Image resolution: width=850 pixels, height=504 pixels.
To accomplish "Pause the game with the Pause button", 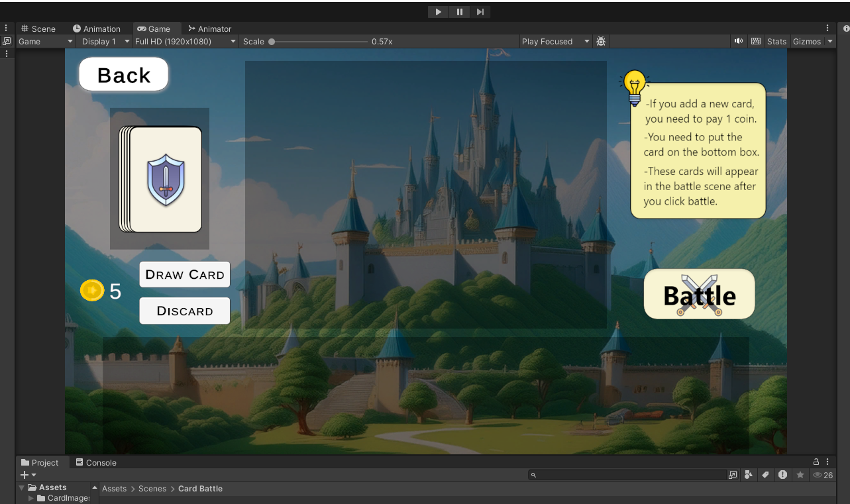I will click(x=459, y=12).
